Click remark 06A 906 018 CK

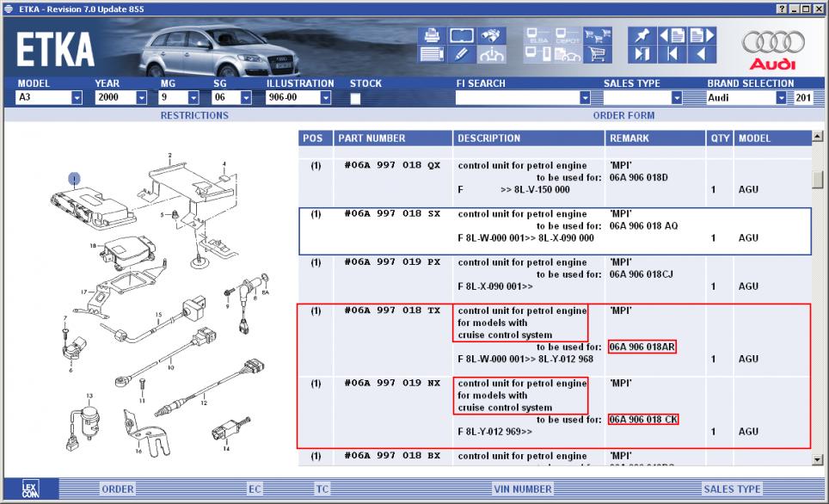(x=643, y=420)
